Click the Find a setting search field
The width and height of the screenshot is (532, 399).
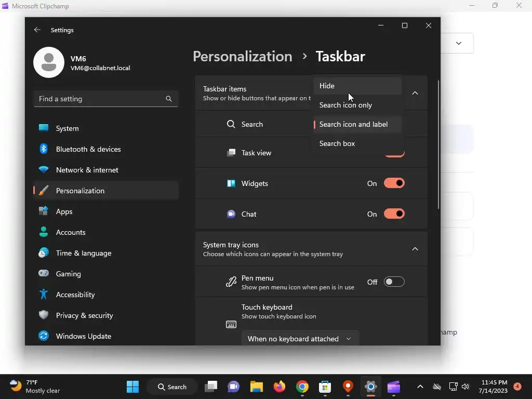(106, 99)
